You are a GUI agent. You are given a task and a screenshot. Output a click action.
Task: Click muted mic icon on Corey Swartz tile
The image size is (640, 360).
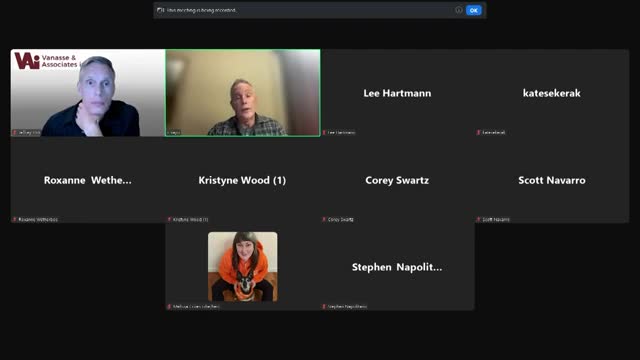(324, 220)
